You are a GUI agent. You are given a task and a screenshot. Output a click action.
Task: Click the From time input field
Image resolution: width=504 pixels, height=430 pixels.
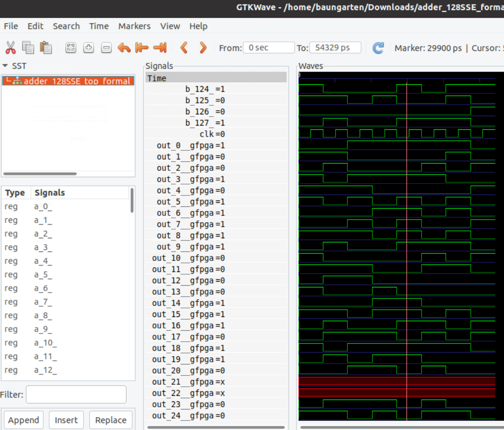(x=269, y=47)
